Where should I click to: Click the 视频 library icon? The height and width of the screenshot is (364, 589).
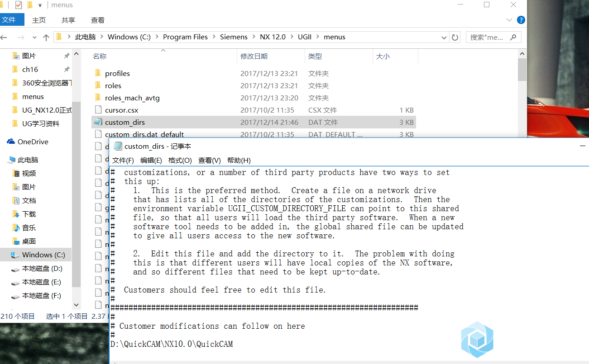[16, 173]
